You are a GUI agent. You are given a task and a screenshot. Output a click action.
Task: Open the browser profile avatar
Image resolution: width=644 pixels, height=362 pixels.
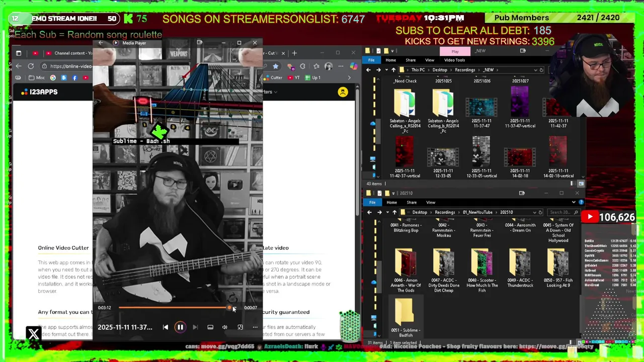[x=329, y=66]
